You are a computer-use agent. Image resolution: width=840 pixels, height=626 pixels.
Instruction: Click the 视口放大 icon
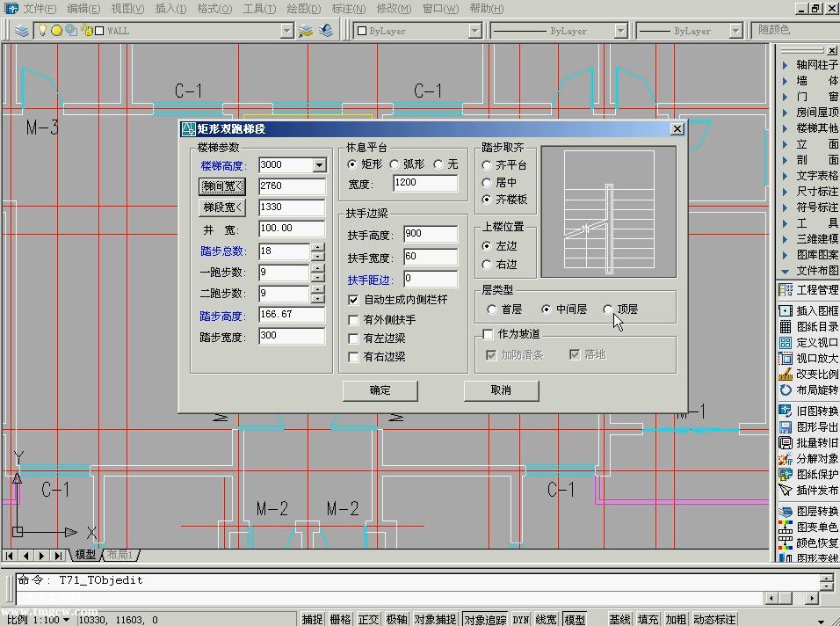786,358
